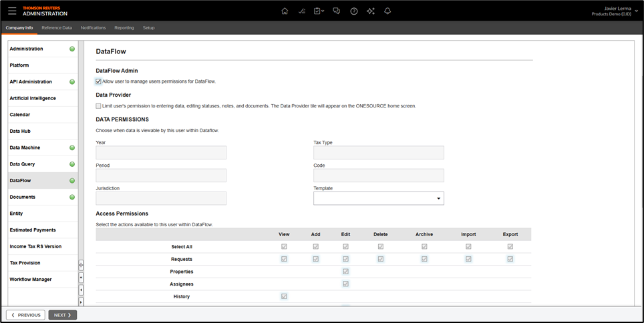Click green status dot beside Documents

pyautogui.click(x=72, y=197)
